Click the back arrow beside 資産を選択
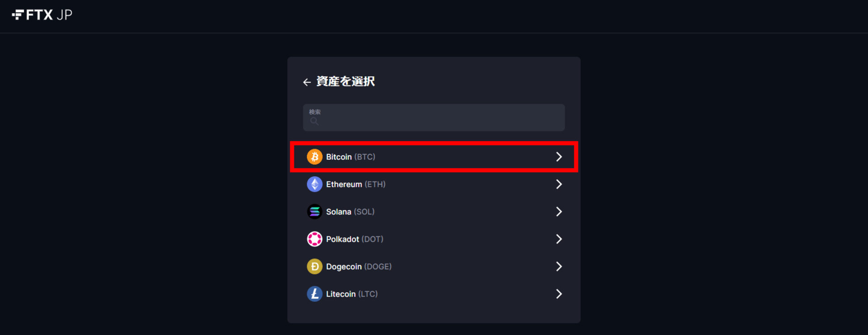The height and width of the screenshot is (335, 868). 307,82
